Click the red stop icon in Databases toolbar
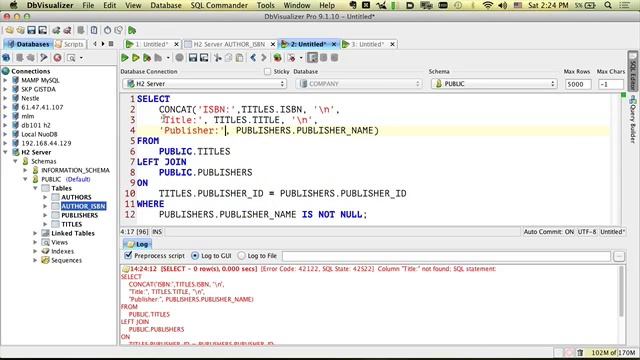 point(58,58)
